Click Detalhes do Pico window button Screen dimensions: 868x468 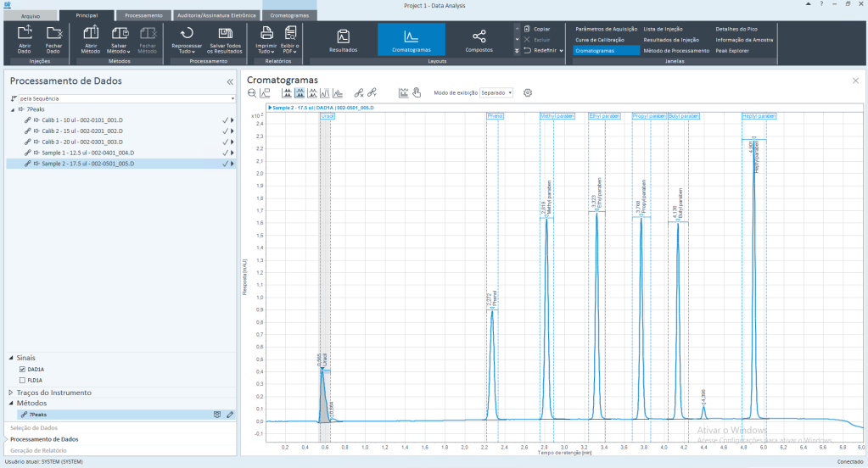736,29
